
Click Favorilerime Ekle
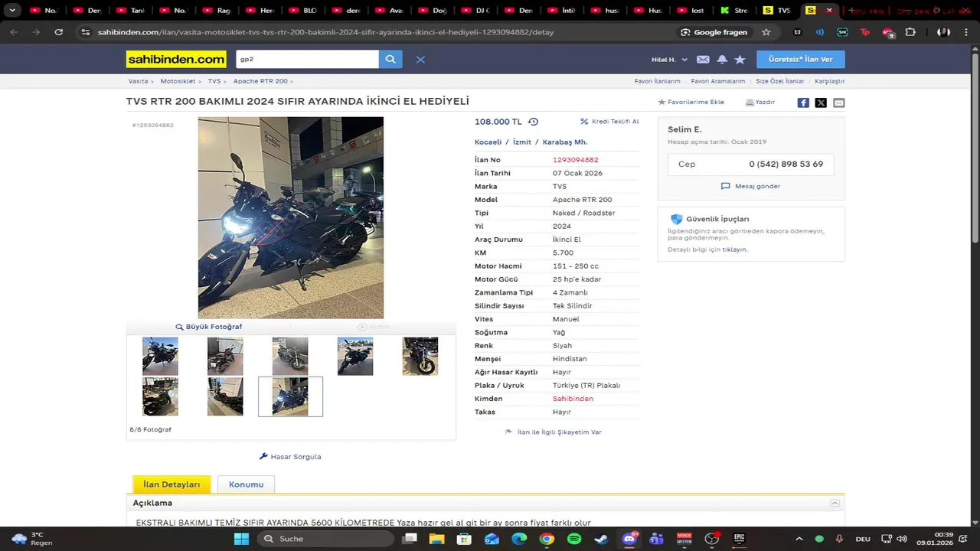pos(691,102)
